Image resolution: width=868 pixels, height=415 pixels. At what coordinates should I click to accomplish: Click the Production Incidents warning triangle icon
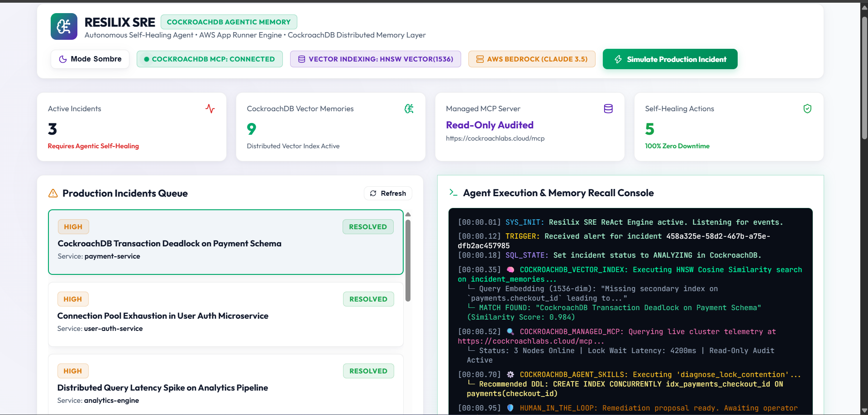[x=53, y=193]
